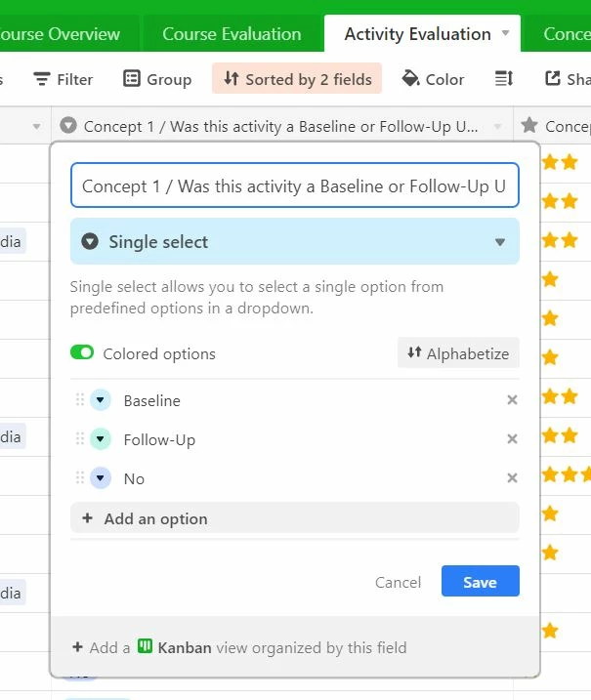Viewport: 591px width, 700px height.
Task: Click Sorted by 2 fields button
Action: tap(297, 79)
